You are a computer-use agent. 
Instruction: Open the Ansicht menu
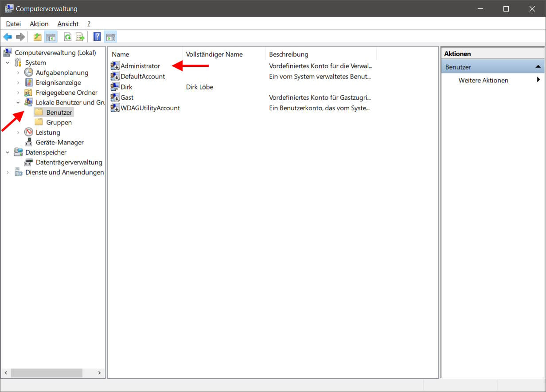tap(68, 24)
